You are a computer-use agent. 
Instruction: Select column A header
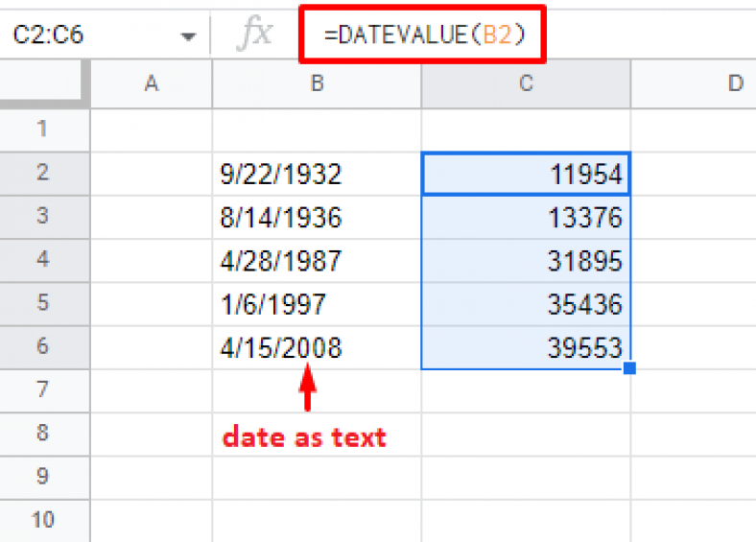pyautogui.click(x=151, y=83)
